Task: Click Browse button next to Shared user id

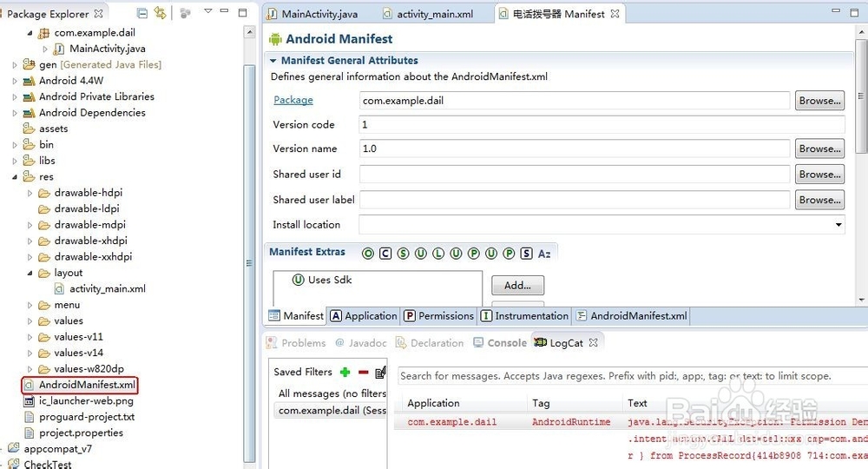Action: (820, 174)
